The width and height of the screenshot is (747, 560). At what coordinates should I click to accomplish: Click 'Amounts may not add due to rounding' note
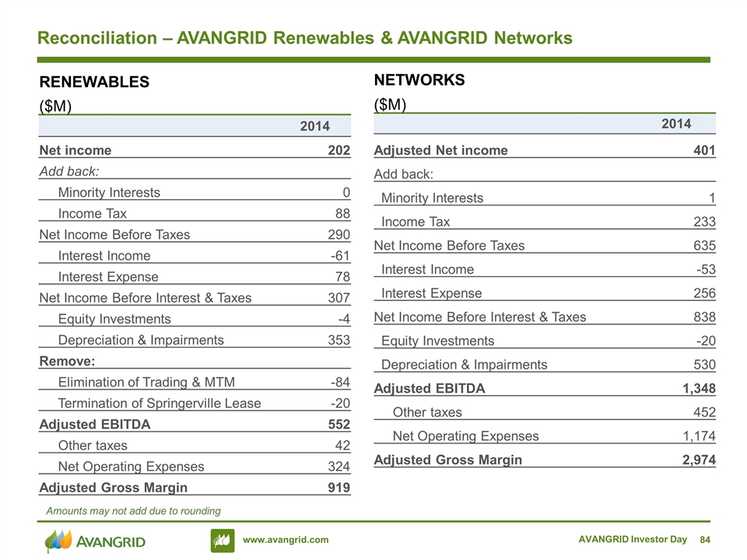point(133,511)
